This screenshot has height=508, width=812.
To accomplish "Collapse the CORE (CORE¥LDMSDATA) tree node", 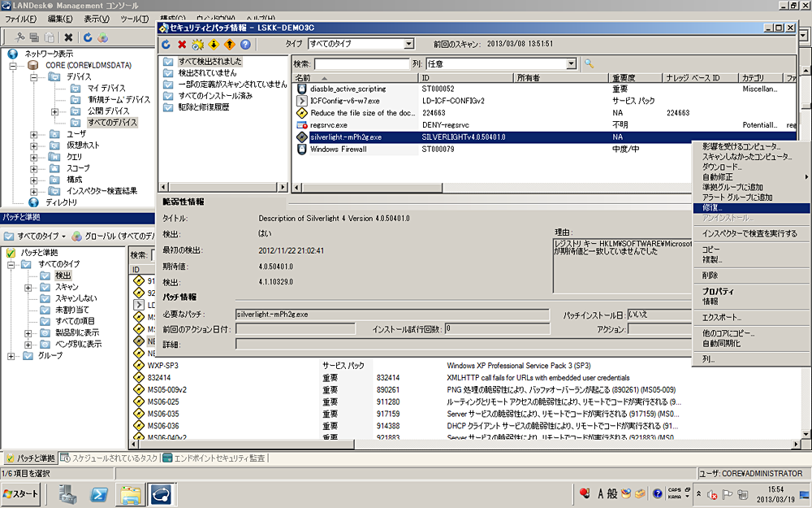I will 12,65.
